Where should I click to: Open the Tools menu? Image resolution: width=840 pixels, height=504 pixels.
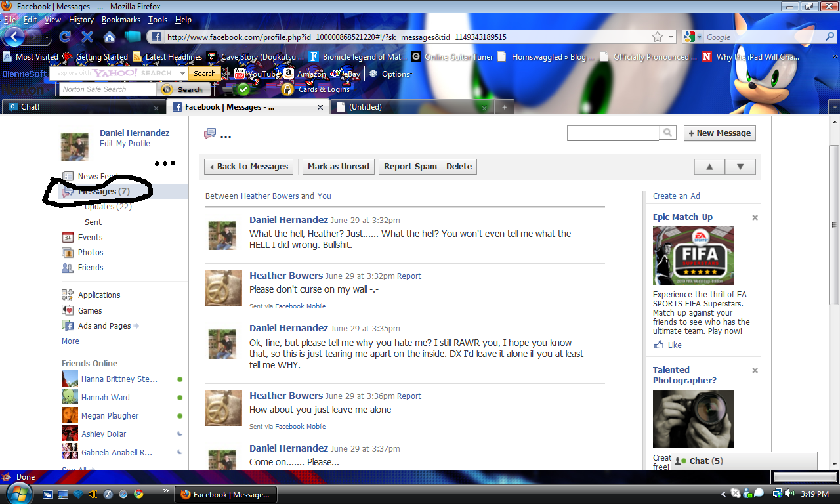pyautogui.click(x=157, y=20)
